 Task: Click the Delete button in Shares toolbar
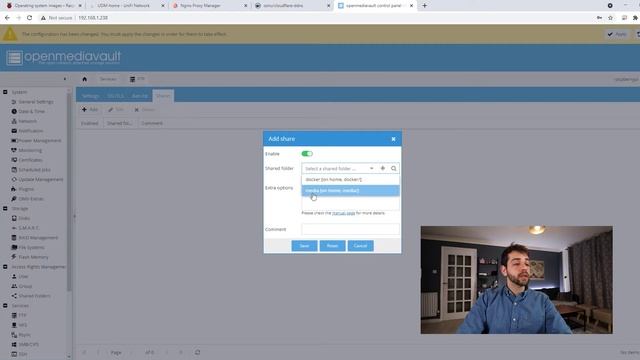(x=144, y=109)
